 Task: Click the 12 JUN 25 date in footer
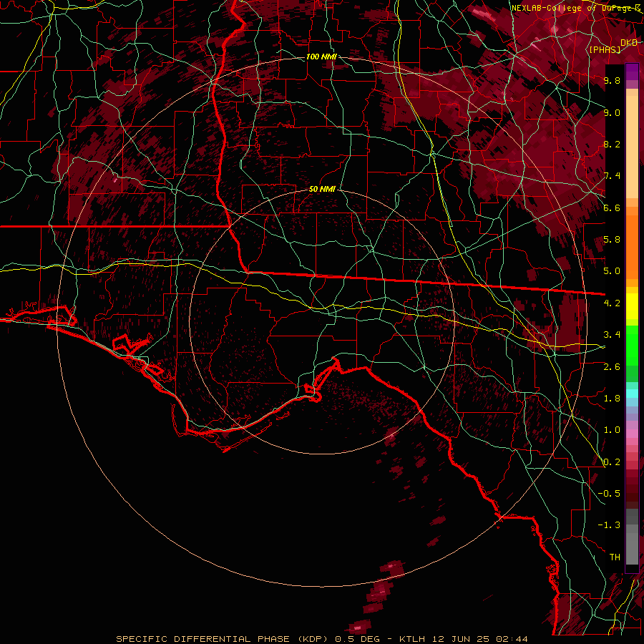tap(462, 639)
